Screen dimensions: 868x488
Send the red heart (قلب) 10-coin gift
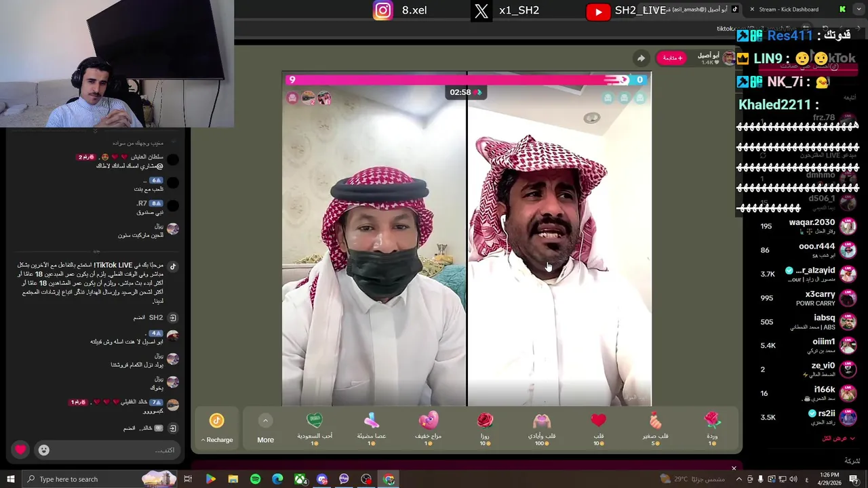(598, 428)
